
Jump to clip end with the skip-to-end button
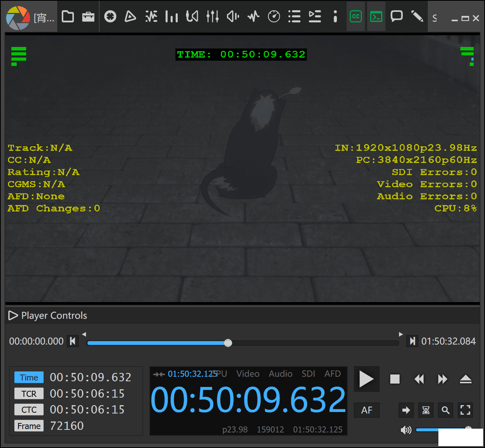click(412, 341)
